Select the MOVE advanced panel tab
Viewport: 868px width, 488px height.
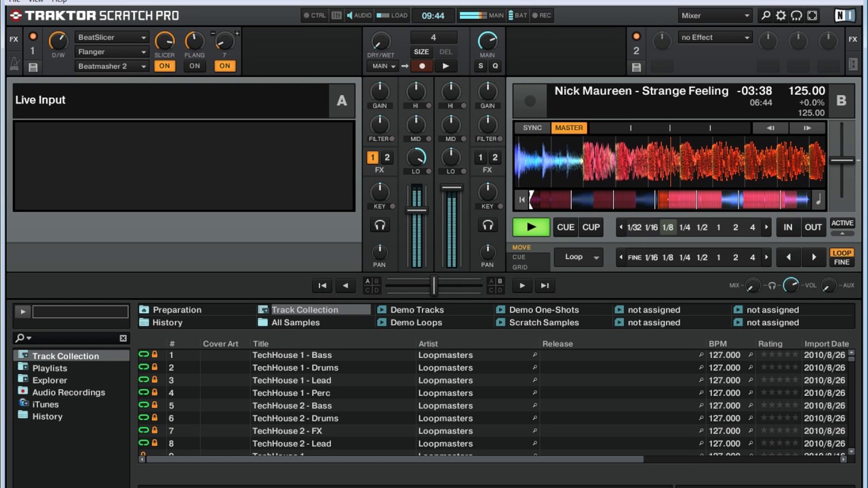click(521, 247)
